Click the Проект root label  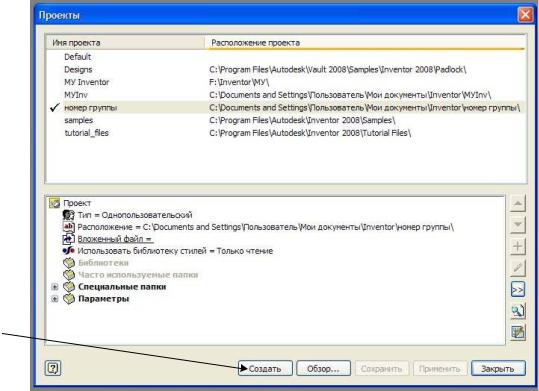click(x=77, y=203)
